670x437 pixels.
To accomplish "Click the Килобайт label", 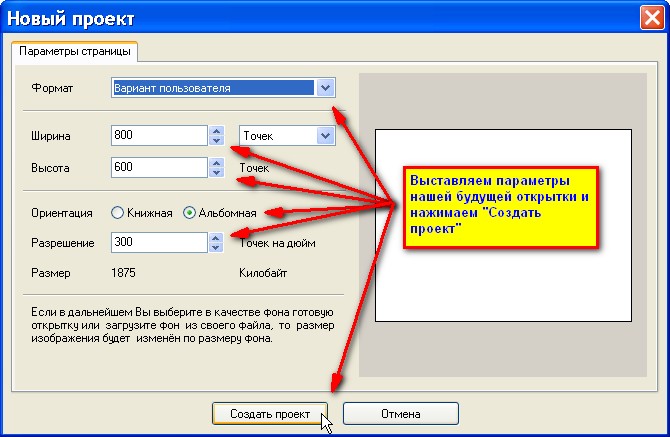I will click(x=263, y=273).
